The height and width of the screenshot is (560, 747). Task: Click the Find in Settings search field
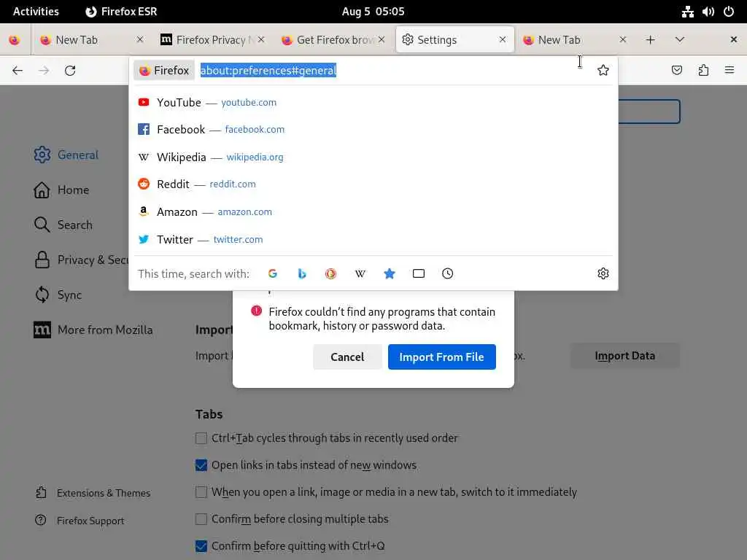coord(649,112)
